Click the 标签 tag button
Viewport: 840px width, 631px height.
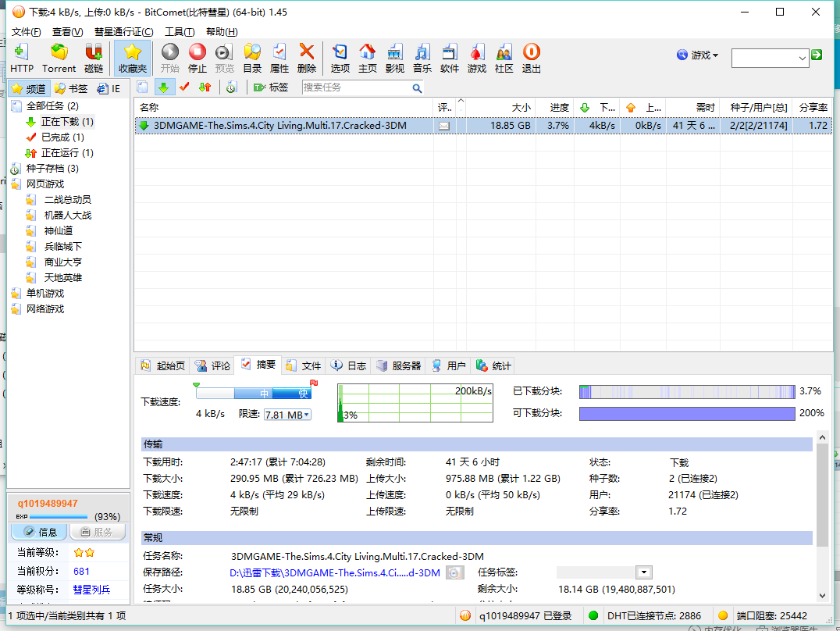(x=271, y=87)
